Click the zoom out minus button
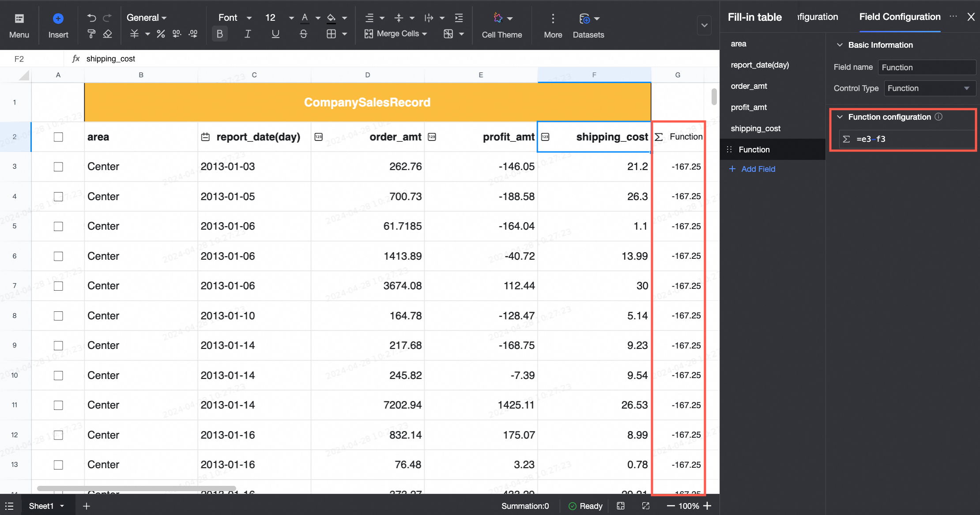The width and height of the screenshot is (980, 515). (671, 506)
